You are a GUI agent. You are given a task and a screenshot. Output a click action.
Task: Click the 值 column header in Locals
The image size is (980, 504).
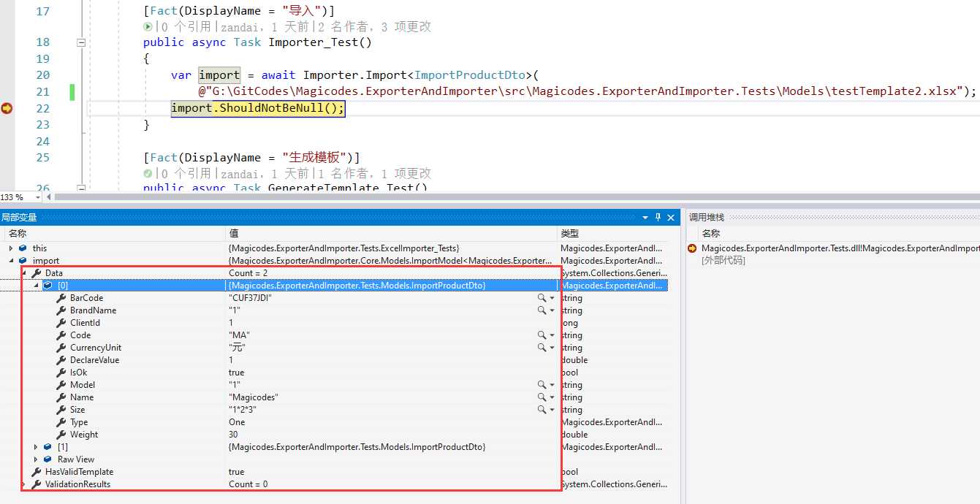click(233, 234)
